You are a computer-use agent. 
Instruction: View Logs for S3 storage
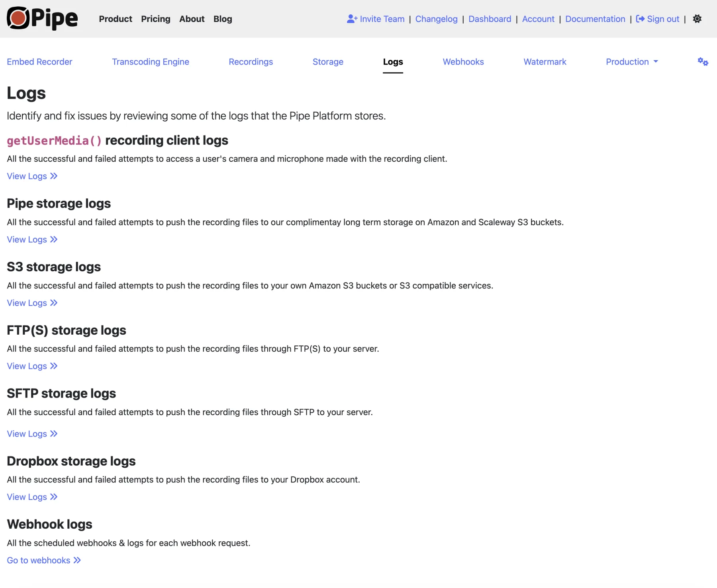coord(32,303)
